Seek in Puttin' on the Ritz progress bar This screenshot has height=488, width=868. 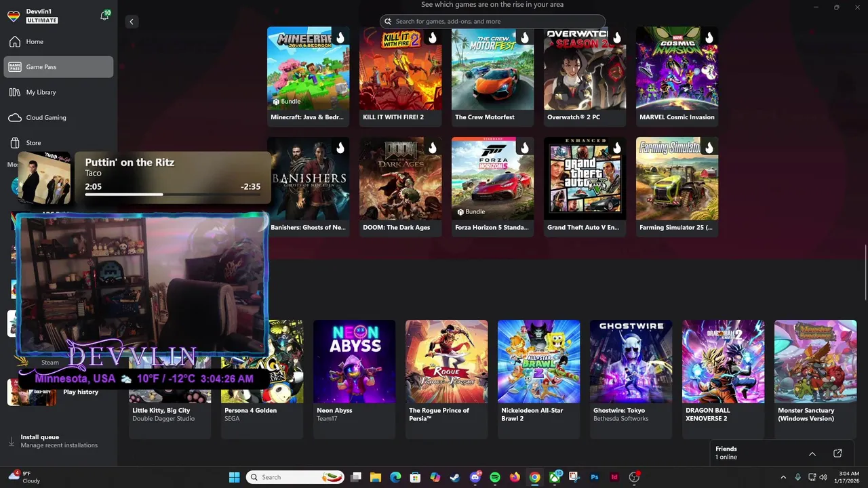click(x=172, y=195)
